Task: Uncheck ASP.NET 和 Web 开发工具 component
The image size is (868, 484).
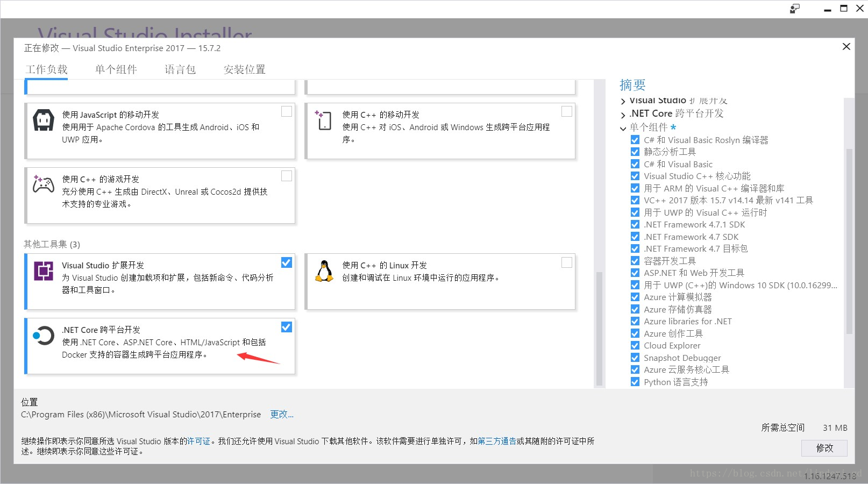Action: pos(635,273)
